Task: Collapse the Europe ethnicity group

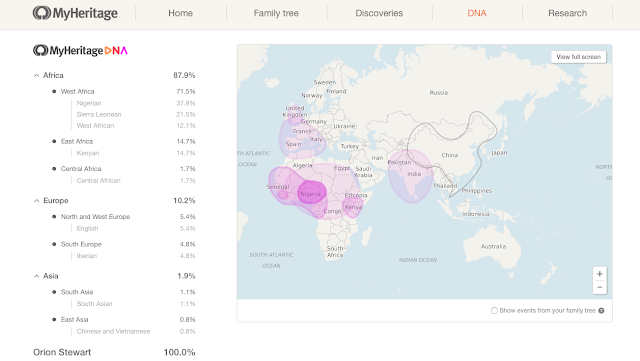Action: click(x=36, y=201)
